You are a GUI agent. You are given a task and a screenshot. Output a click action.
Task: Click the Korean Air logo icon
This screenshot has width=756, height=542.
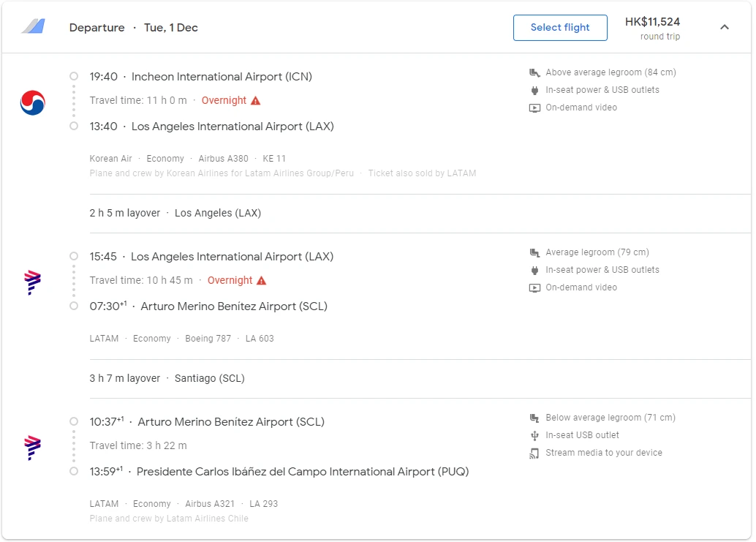pyautogui.click(x=33, y=102)
